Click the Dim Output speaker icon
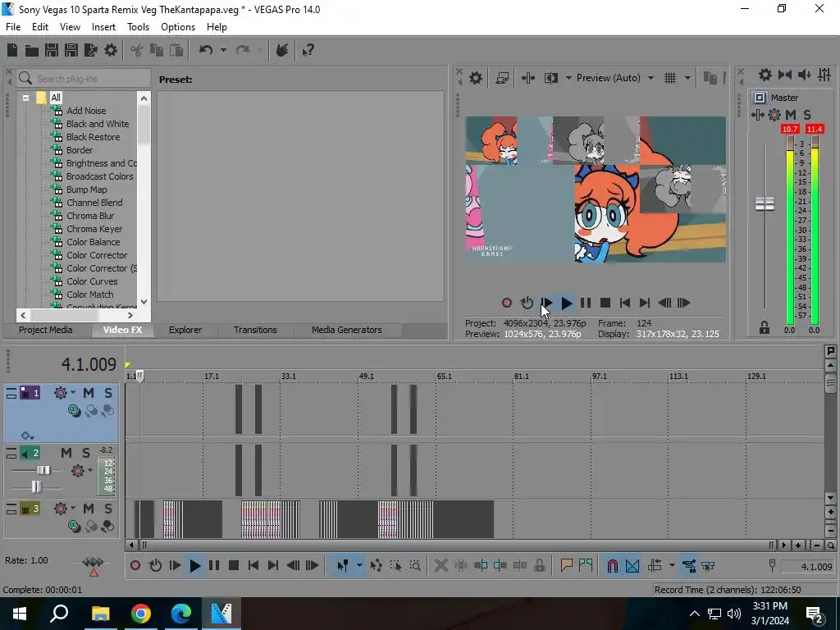Image resolution: width=840 pixels, height=630 pixels. [x=805, y=75]
